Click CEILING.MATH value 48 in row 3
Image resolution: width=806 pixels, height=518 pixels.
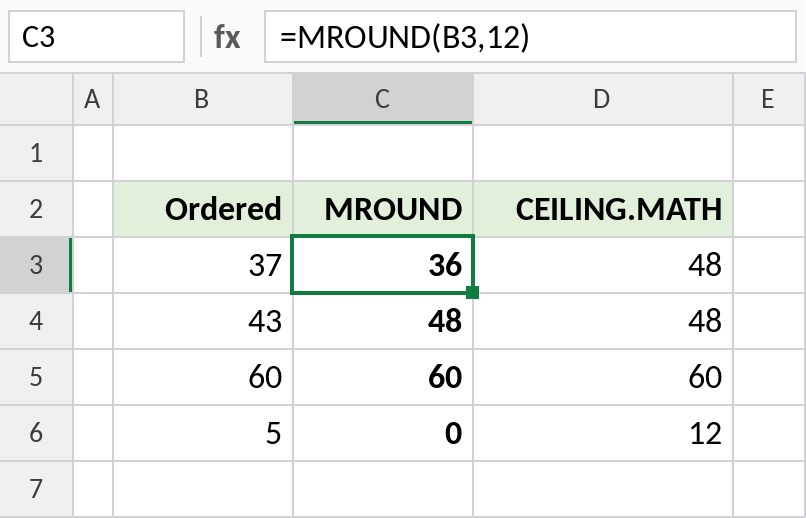(603, 265)
